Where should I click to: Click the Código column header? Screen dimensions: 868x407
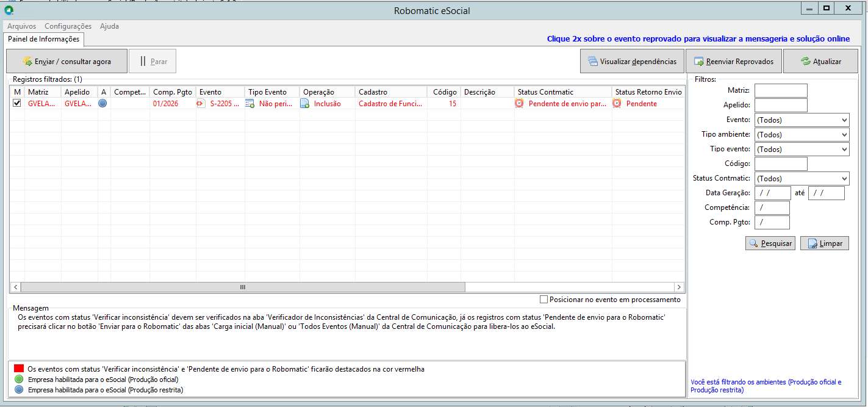(x=444, y=92)
